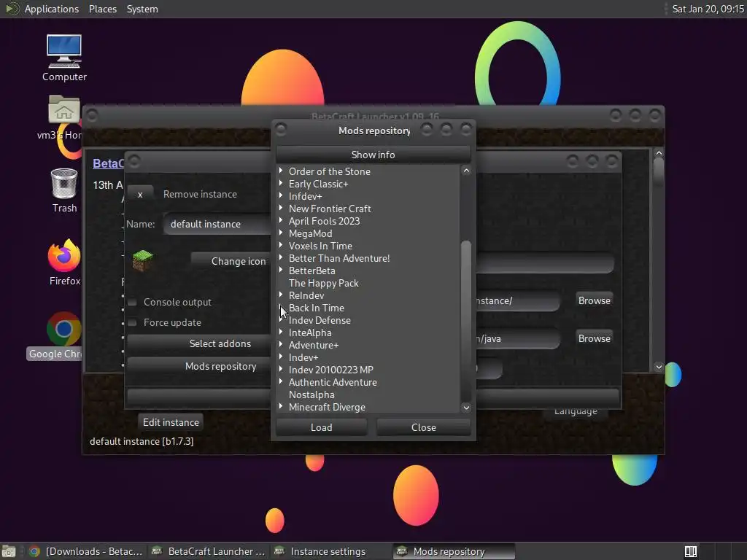Launch Firefox from the desktop
747x560 pixels.
pyautogui.click(x=64, y=262)
